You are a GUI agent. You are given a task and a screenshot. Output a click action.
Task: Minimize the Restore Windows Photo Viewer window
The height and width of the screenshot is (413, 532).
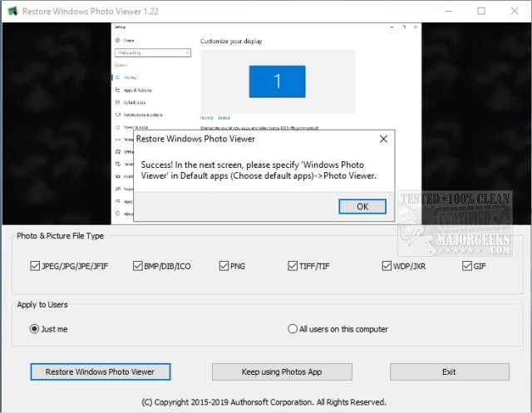tap(449, 11)
